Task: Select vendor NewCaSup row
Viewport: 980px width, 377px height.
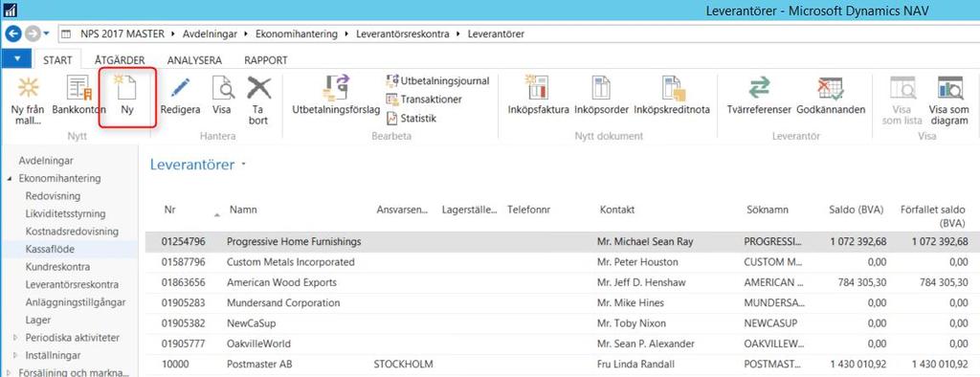Action: (563, 323)
